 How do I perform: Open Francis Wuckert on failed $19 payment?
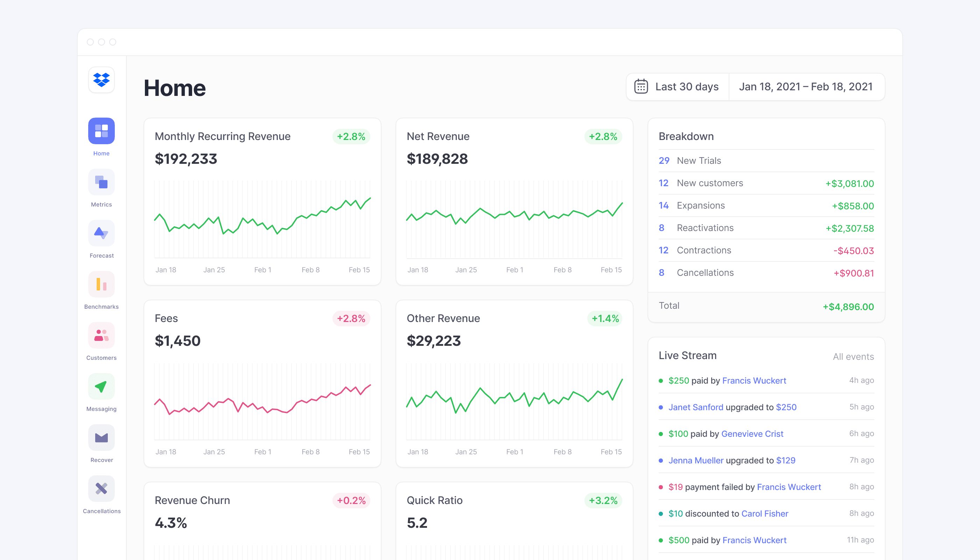pyautogui.click(x=789, y=487)
